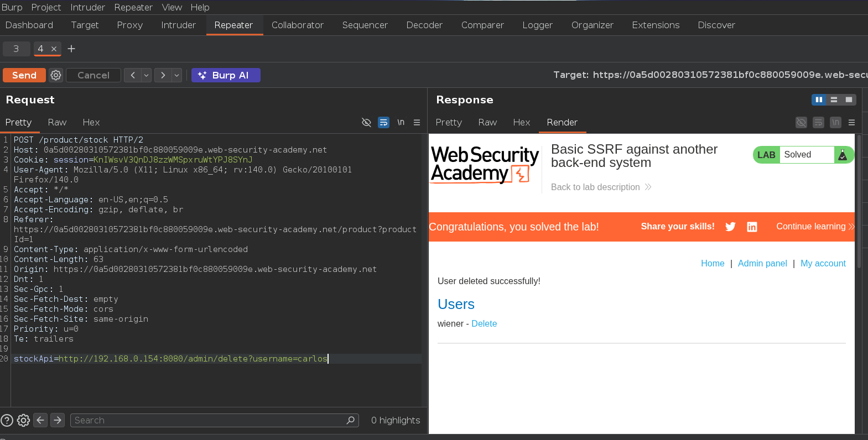Show Request in Hex view
868x440 pixels.
(x=91, y=122)
